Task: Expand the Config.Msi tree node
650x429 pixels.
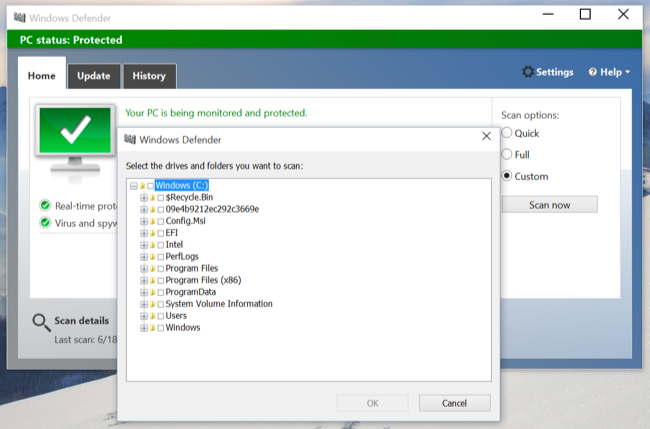Action: (144, 221)
